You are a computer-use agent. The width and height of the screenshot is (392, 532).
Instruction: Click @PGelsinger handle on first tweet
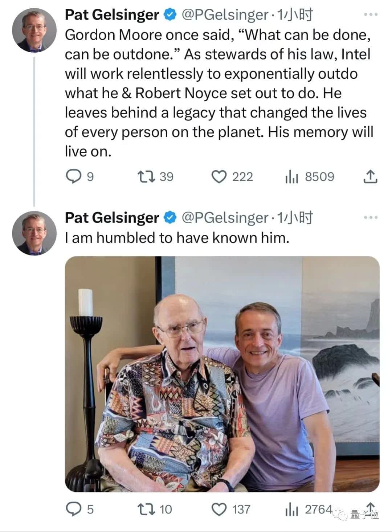[x=224, y=15]
